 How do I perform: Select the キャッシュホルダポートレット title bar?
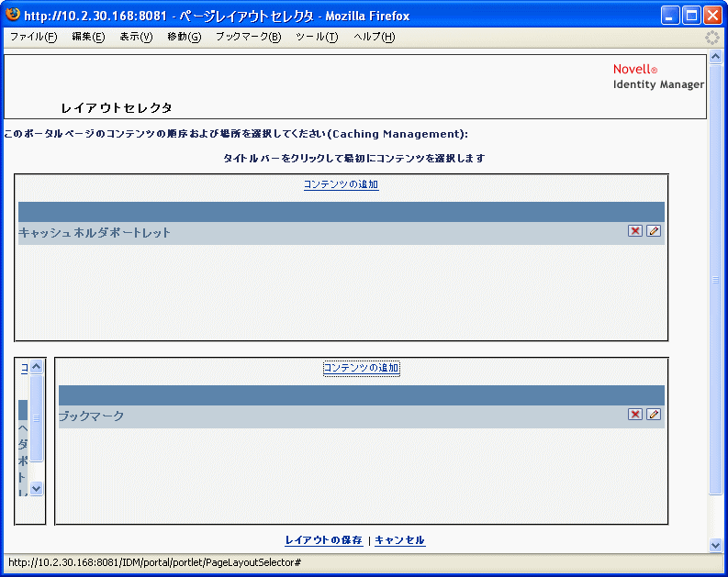point(342,212)
